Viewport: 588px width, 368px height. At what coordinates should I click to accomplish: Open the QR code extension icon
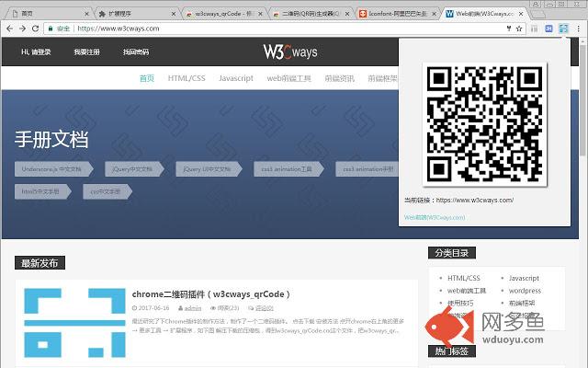pyautogui.click(x=563, y=29)
